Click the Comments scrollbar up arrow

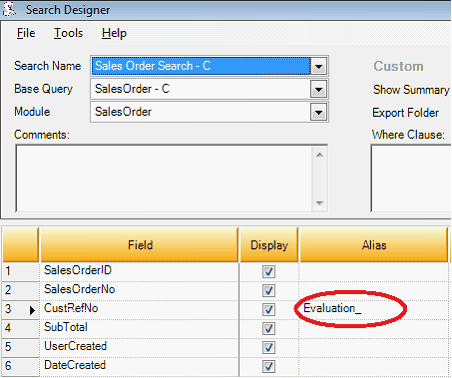319,154
